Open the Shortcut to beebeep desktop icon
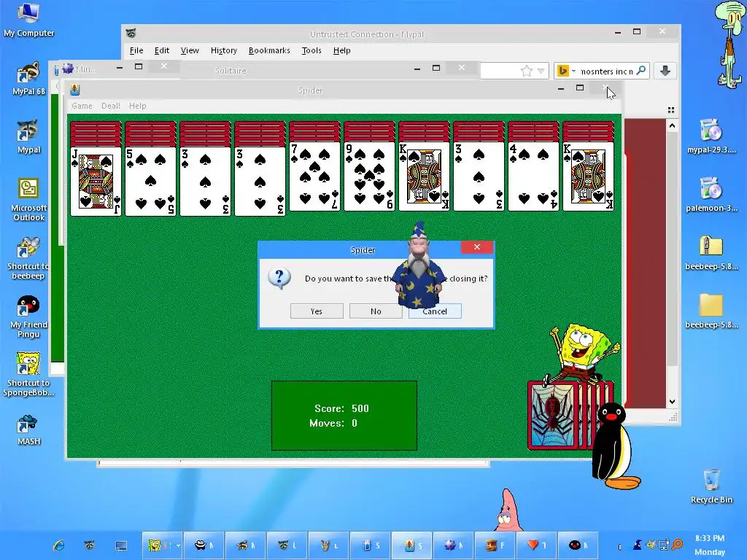Viewport: 747px width, 560px height. (28, 258)
